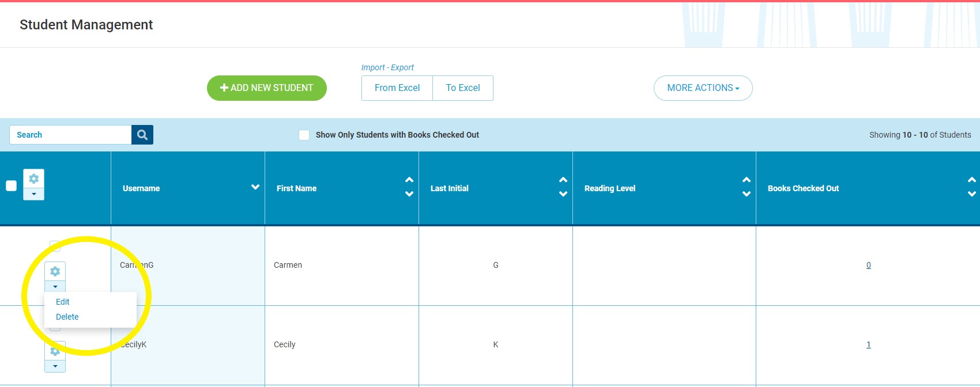
Task: Click the header gear settings icon
Action: pos(33,179)
